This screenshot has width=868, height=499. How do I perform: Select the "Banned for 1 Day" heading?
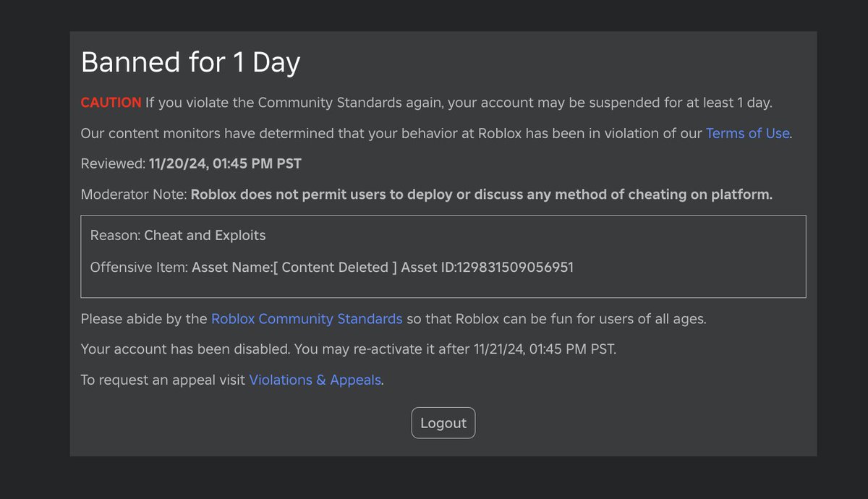point(190,63)
